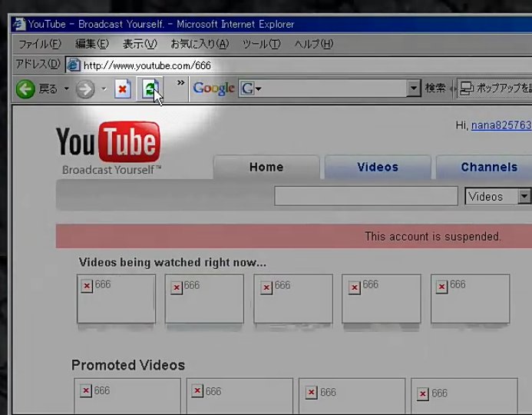Click the first Promoted Videos 666 thumbnail
This screenshot has width=532, height=415.
(x=127, y=396)
